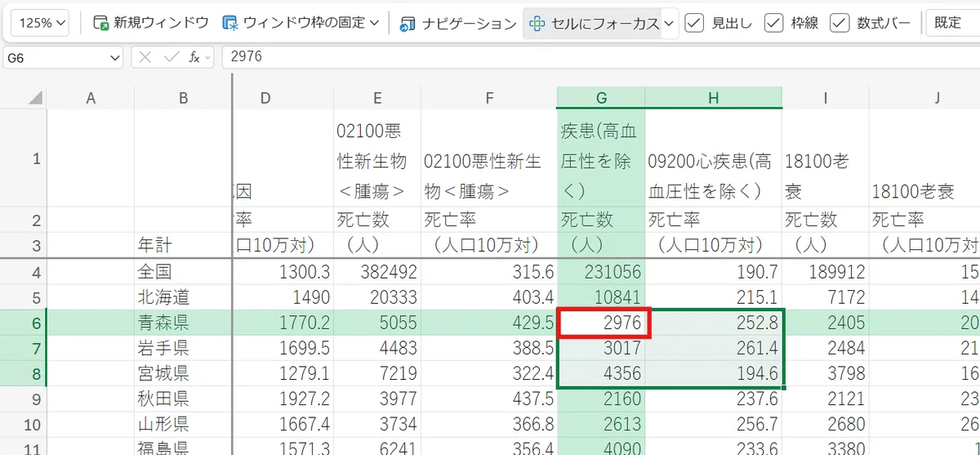980x455 pixels.
Task: Select row 10 header
Action: tap(23, 426)
